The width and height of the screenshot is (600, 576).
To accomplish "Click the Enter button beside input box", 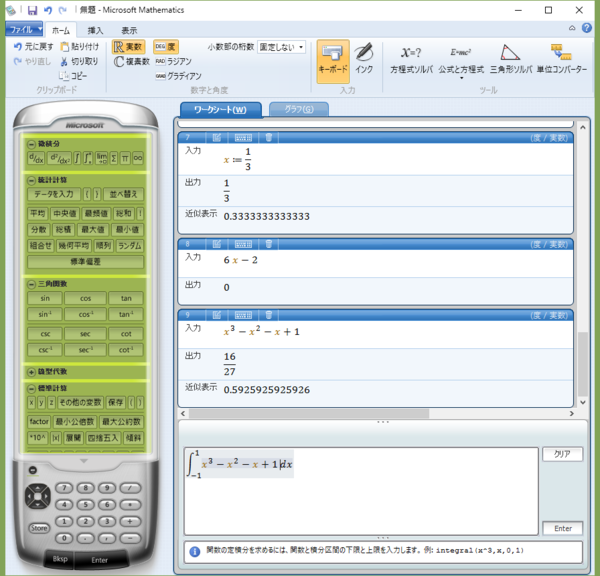I will pyautogui.click(x=562, y=529).
